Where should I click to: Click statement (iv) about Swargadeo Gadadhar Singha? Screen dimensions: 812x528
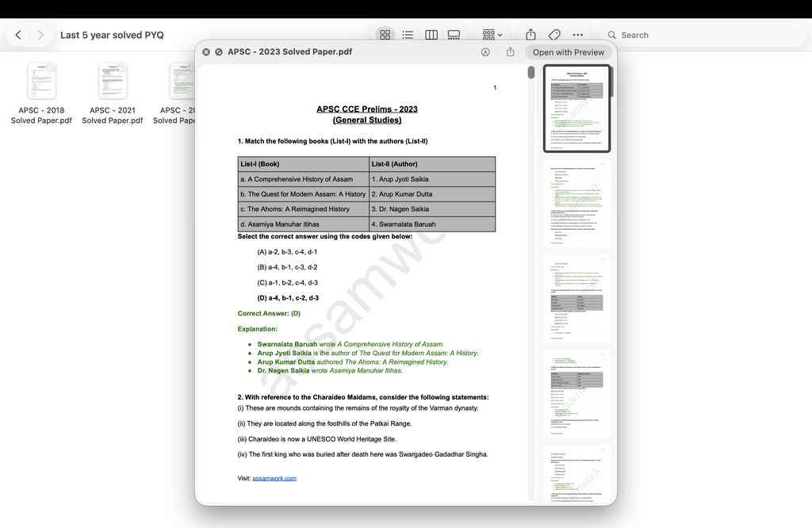(x=362, y=454)
